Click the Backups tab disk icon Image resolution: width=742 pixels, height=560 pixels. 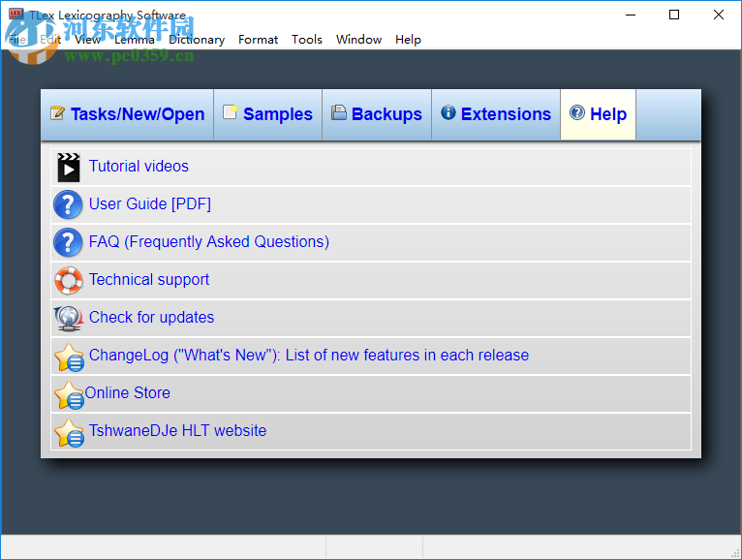(338, 112)
